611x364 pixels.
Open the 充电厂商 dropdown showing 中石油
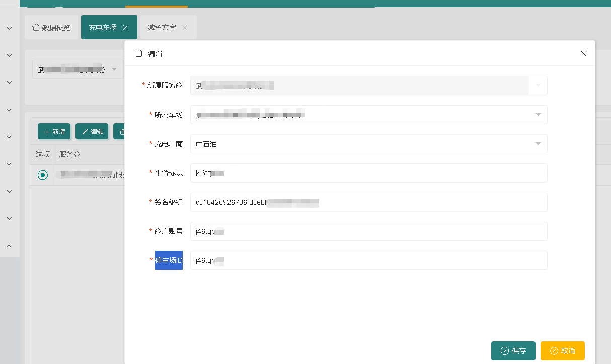click(538, 144)
